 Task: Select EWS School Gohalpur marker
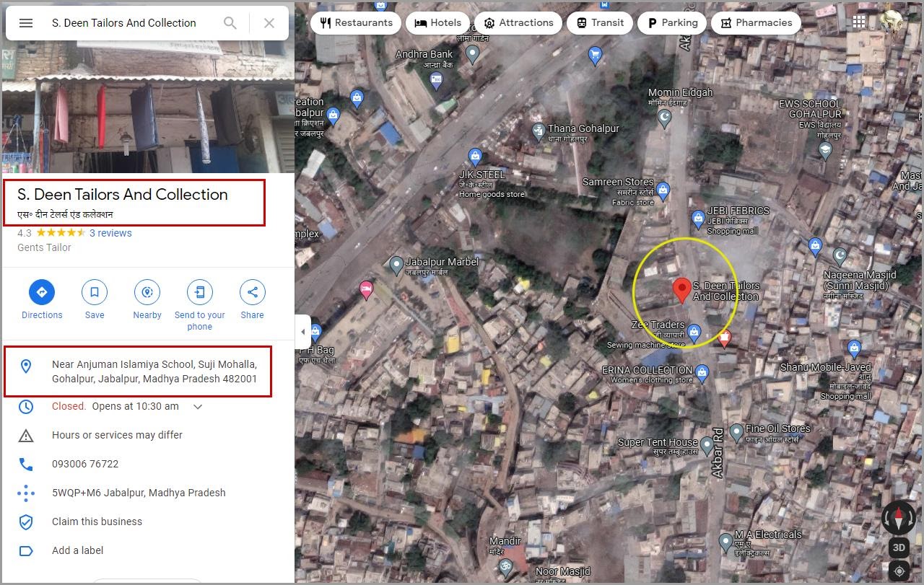(826, 151)
